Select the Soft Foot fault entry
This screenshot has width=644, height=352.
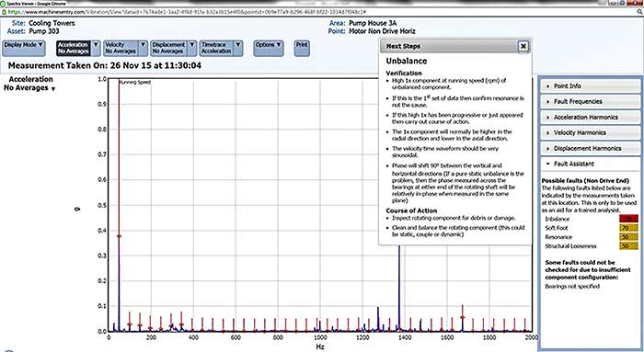(x=557, y=228)
